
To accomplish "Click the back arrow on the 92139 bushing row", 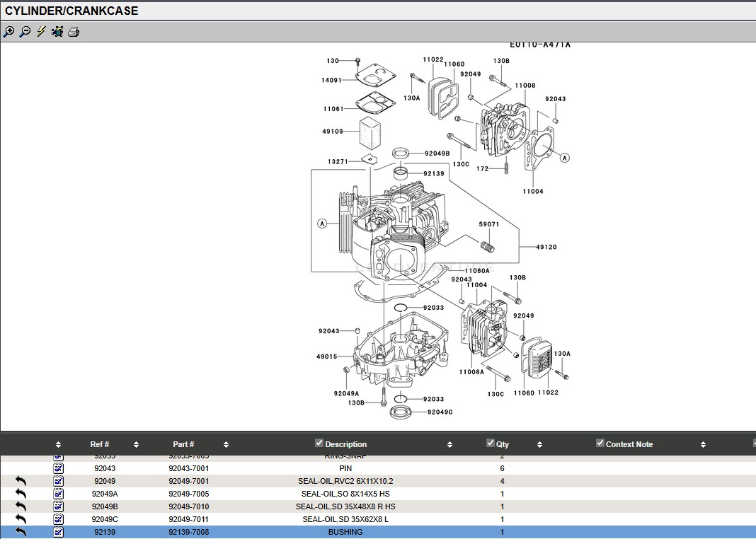I will 21,532.
